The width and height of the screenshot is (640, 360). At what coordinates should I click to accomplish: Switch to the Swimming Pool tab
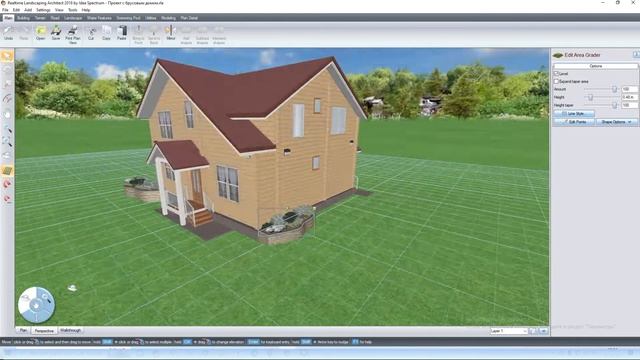point(129,18)
